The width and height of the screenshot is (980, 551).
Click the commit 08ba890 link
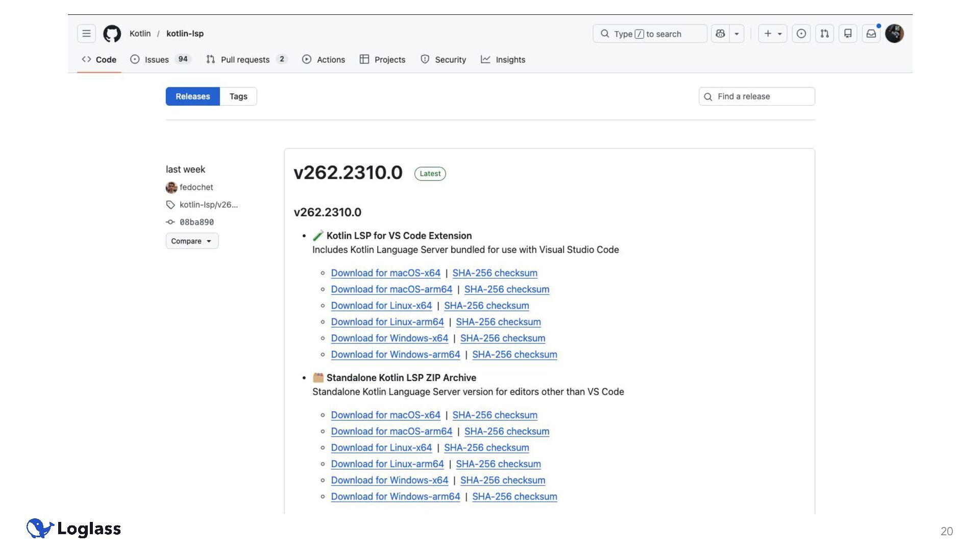(197, 222)
